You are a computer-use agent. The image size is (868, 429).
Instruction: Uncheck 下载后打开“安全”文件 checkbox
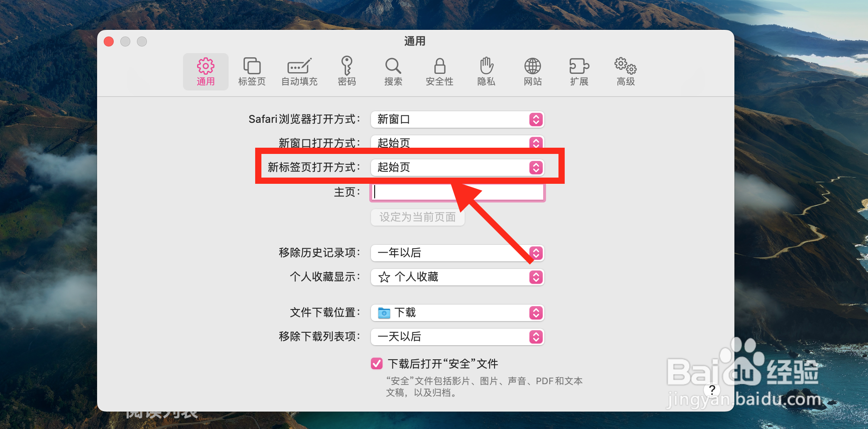click(377, 364)
